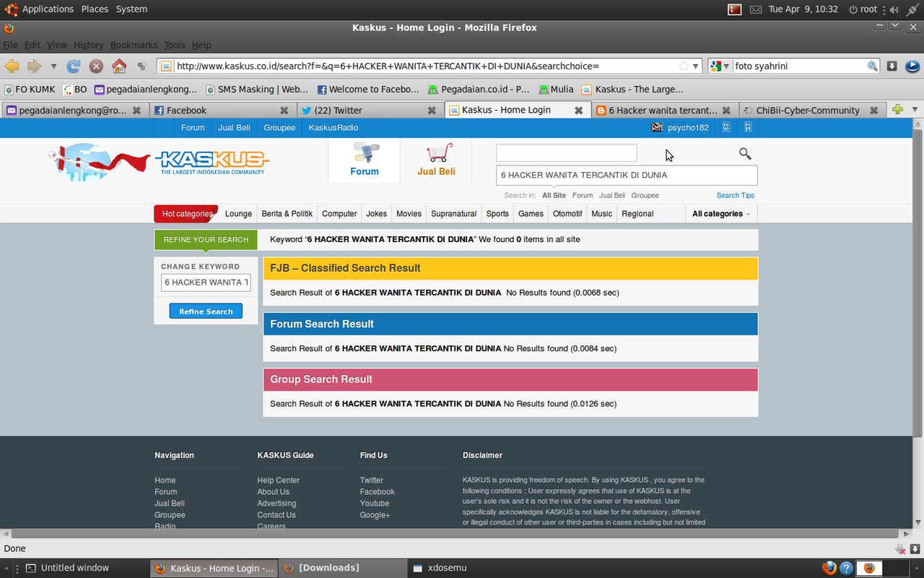Switch to the 6 Hacker wanita tercant... tab
Image resolution: width=924 pixels, height=578 pixels.
[x=663, y=111]
